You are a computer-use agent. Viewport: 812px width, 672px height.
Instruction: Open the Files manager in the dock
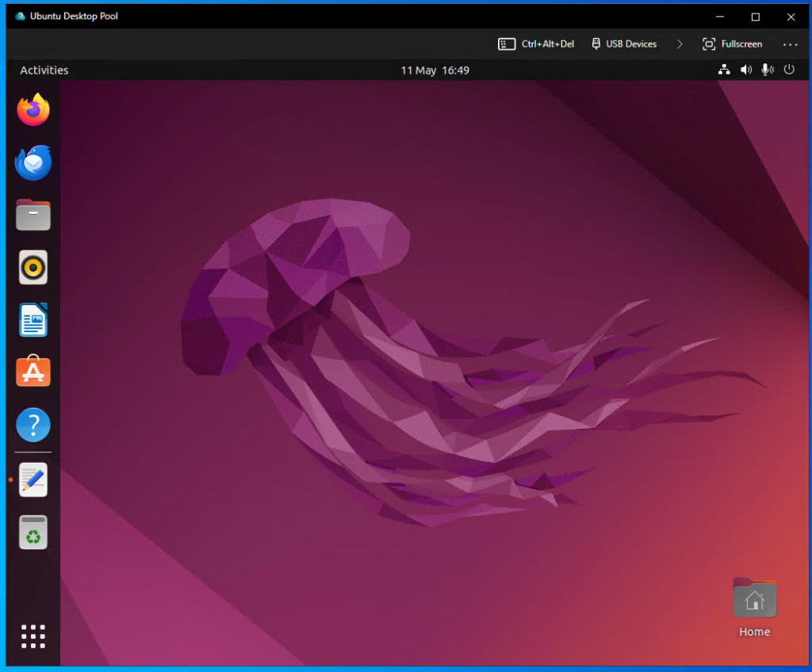point(33,215)
